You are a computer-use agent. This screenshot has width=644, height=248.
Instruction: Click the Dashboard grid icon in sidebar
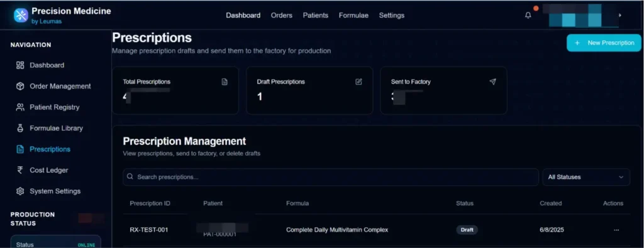[x=20, y=65]
